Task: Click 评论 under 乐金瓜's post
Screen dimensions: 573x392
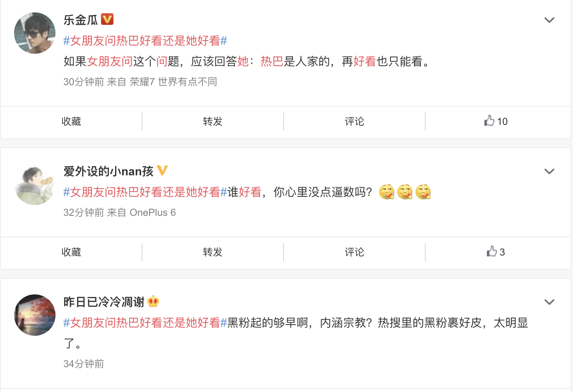Action: [x=354, y=121]
